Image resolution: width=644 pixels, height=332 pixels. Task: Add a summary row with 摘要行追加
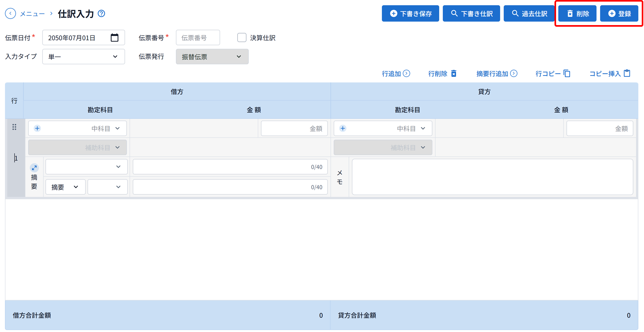pos(497,74)
